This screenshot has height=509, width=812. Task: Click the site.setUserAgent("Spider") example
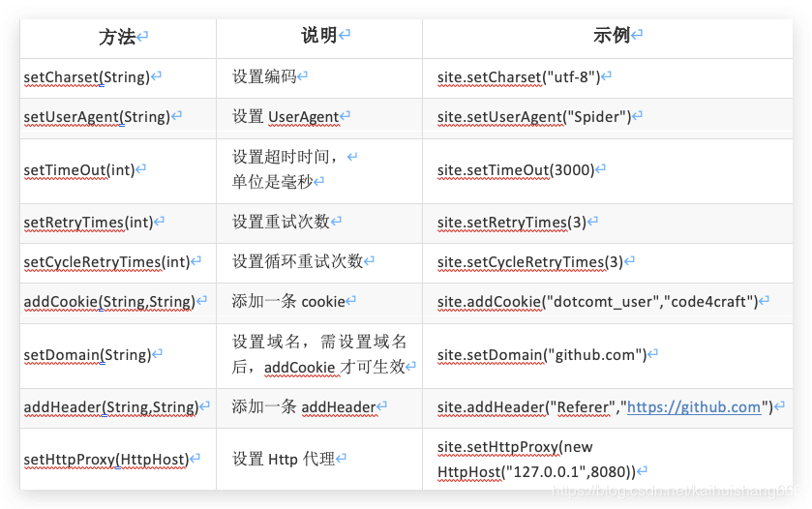(534, 117)
